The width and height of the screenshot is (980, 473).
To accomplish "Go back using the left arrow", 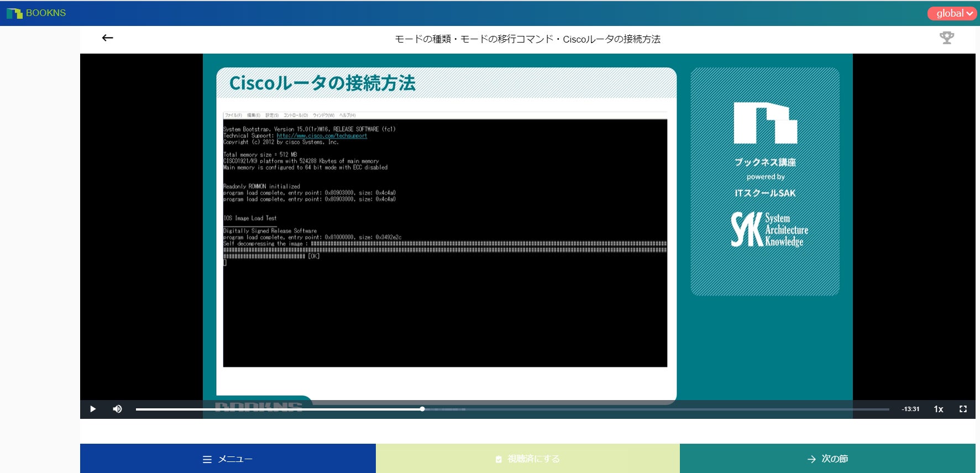I will click(107, 38).
